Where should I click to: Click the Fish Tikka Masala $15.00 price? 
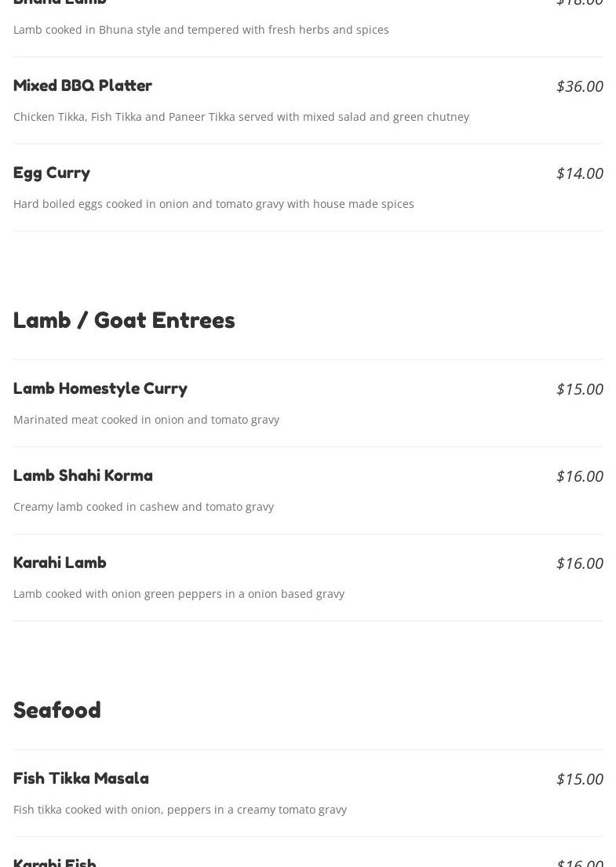pos(579,778)
